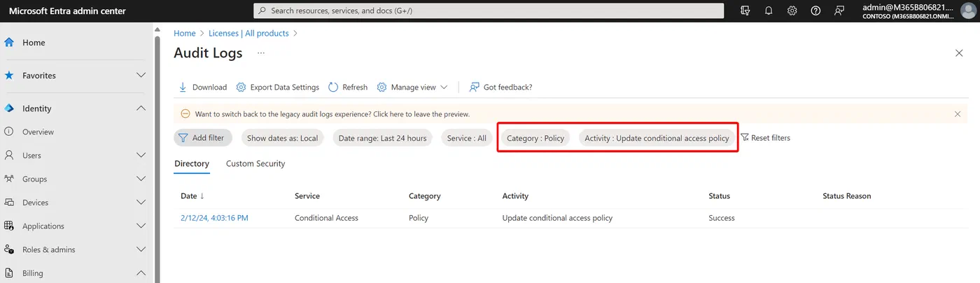Click the Devices icon in sidebar
The height and width of the screenshot is (283, 980).
9,202
